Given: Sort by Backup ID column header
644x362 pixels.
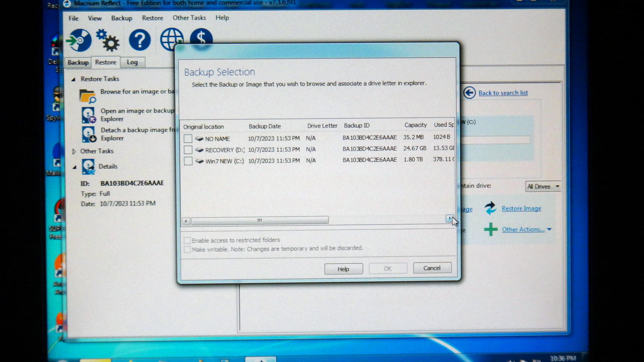Looking at the screenshot, I should [x=357, y=125].
